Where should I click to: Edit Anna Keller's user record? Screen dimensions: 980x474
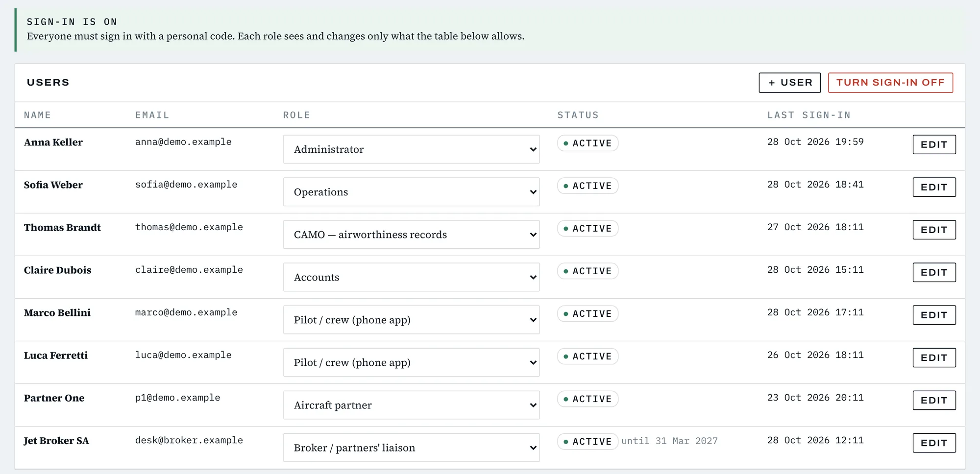(x=934, y=144)
